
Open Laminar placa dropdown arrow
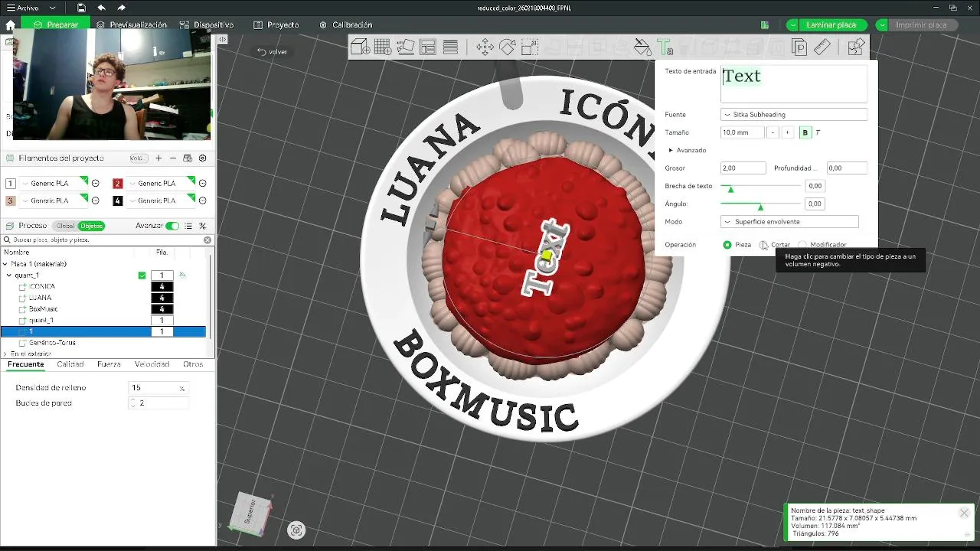(792, 25)
